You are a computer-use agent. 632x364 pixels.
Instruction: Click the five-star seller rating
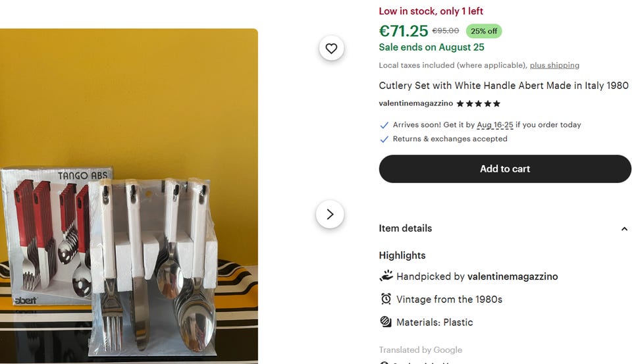tap(478, 103)
